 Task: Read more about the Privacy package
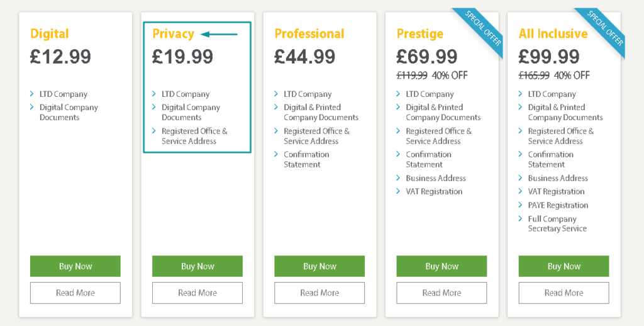[197, 293]
